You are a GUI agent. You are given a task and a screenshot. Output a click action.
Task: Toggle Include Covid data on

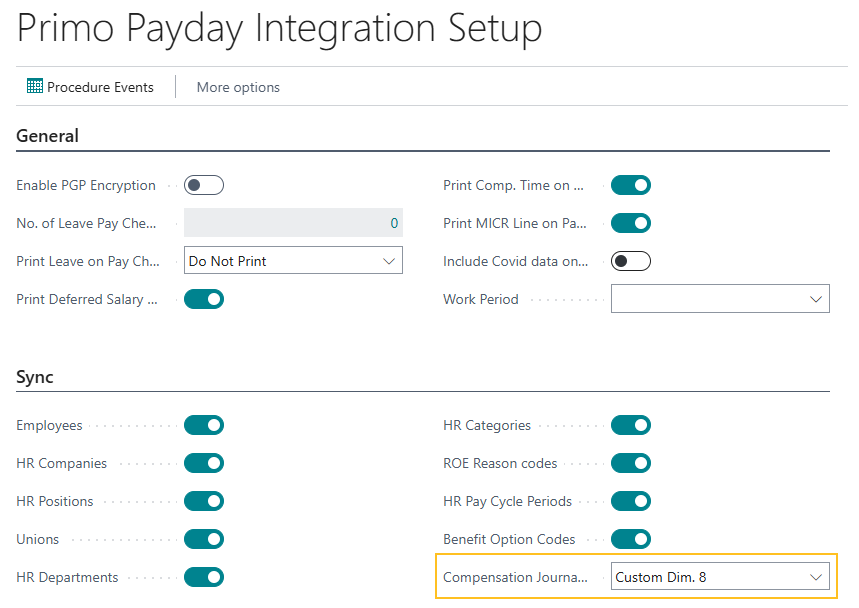point(630,261)
